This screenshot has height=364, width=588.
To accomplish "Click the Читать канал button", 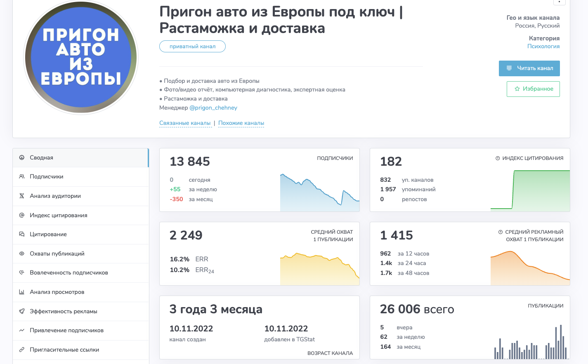I will 529,68.
